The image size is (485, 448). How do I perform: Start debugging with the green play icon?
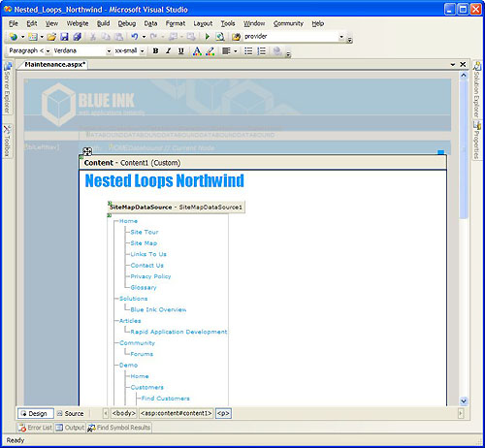coord(208,37)
